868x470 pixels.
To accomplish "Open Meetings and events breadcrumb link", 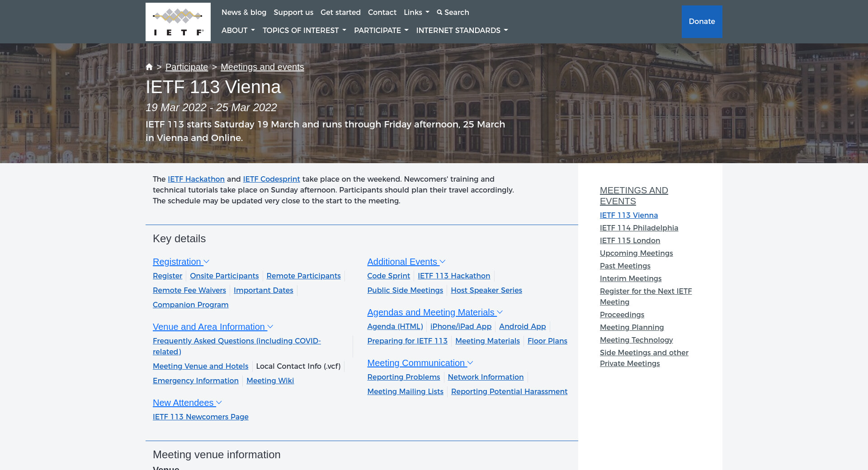I will pyautogui.click(x=262, y=67).
